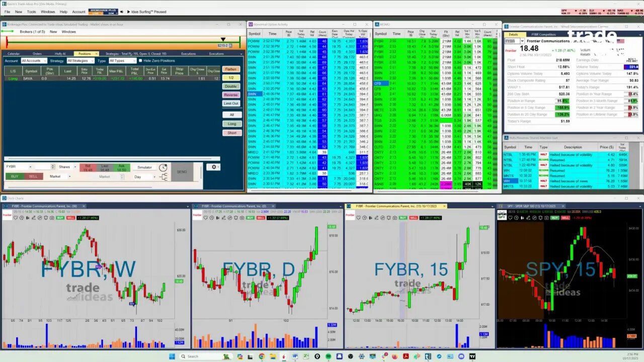Open Microsoft Word from the taskbar
This screenshot has height=362, width=644.
click(x=295, y=356)
